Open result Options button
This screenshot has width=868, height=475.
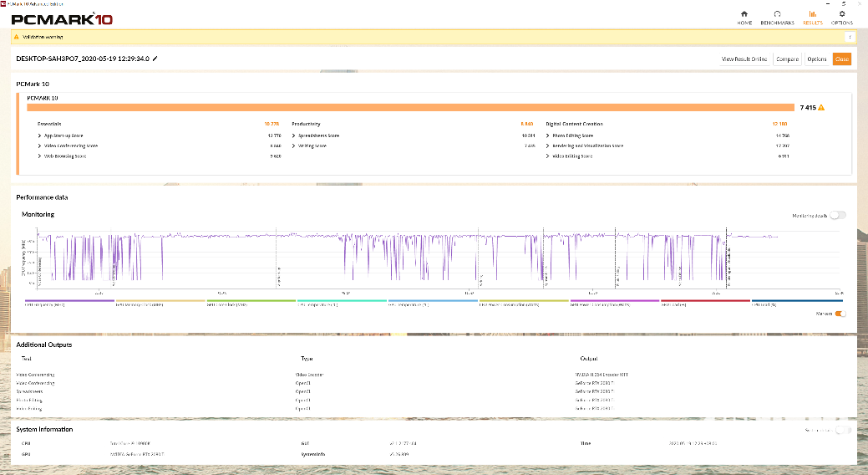[x=816, y=59]
